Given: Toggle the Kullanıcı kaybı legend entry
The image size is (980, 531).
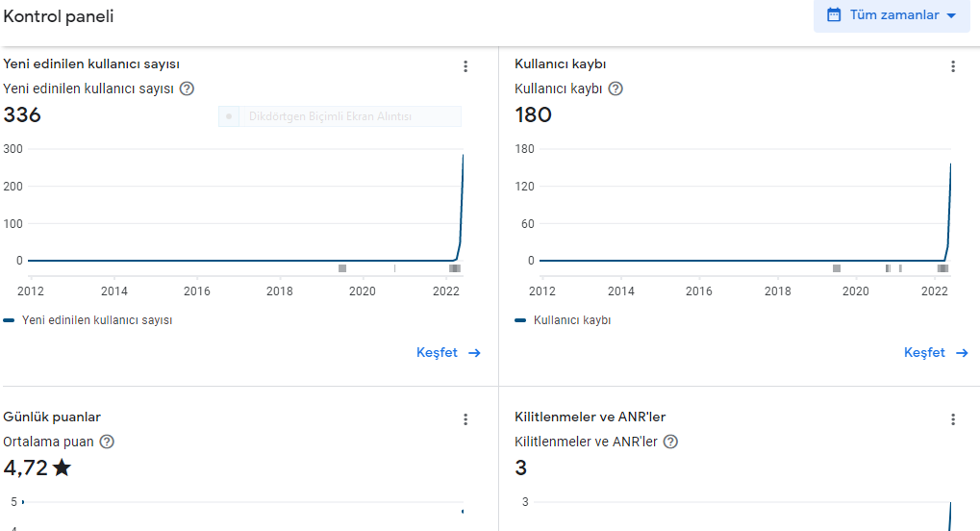Looking at the screenshot, I should 563,320.
